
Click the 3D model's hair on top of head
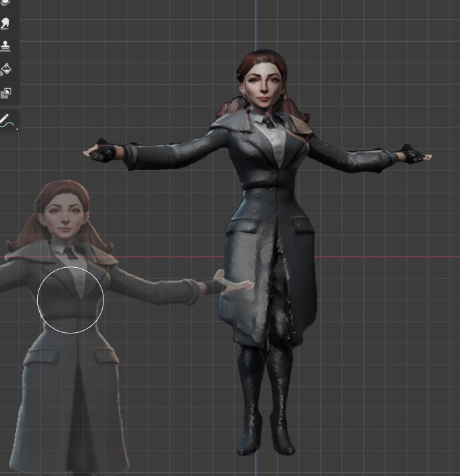(x=262, y=61)
